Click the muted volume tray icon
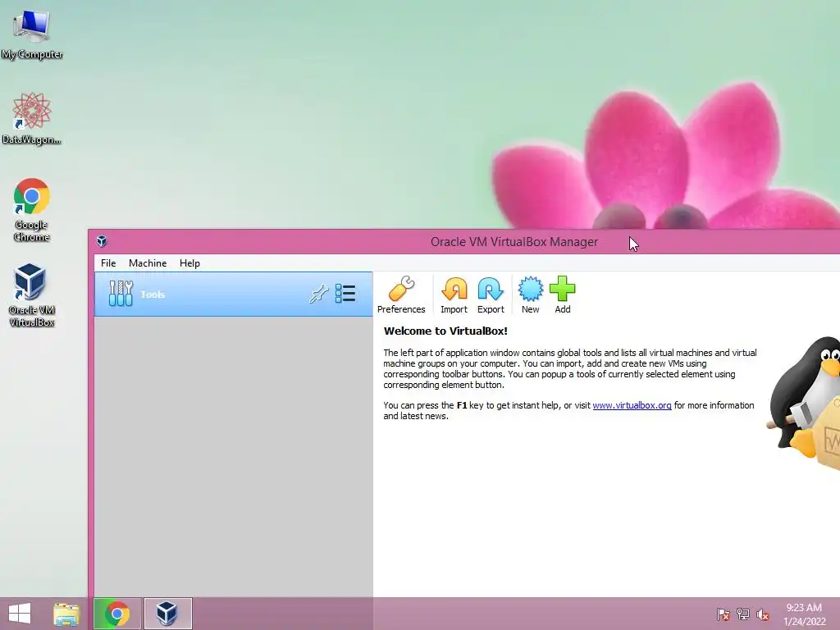840x630 pixels. 763,614
